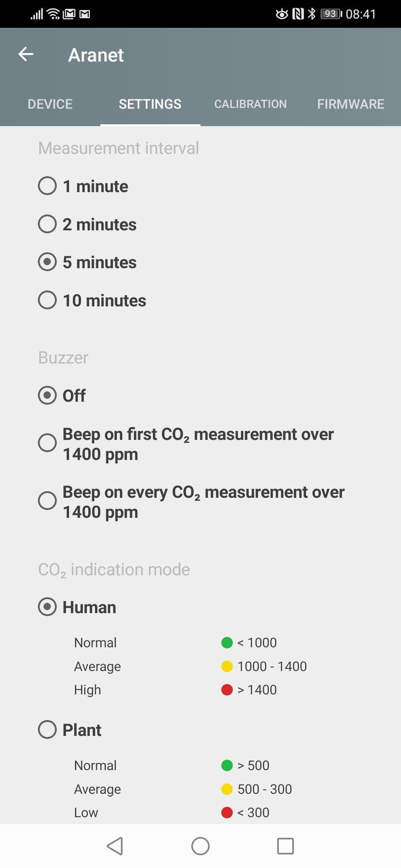401x868 pixels.
Task: Tap the back arrow beside Aranet
Action: pos(26,54)
